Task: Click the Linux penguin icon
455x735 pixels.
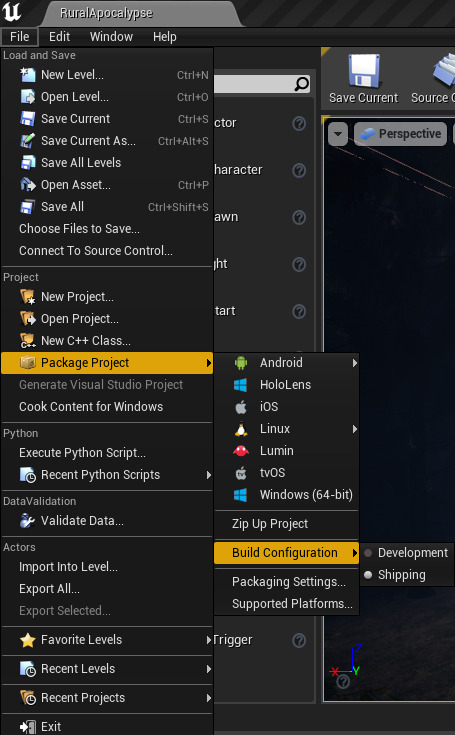Action: [241, 429]
